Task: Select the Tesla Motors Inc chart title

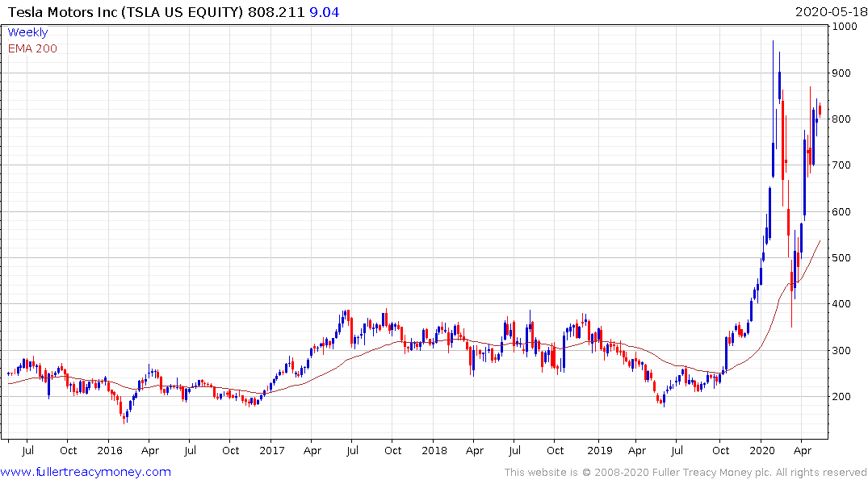Action: tap(126, 12)
